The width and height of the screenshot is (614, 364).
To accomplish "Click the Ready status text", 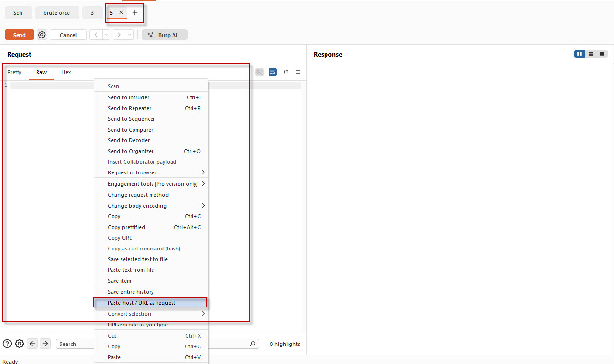I will point(10,361).
